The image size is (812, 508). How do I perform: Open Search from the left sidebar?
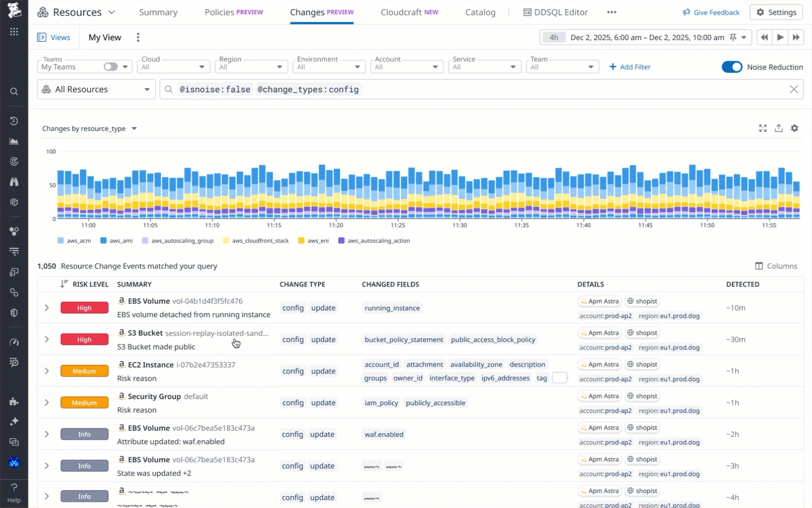pyautogui.click(x=14, y=91)
